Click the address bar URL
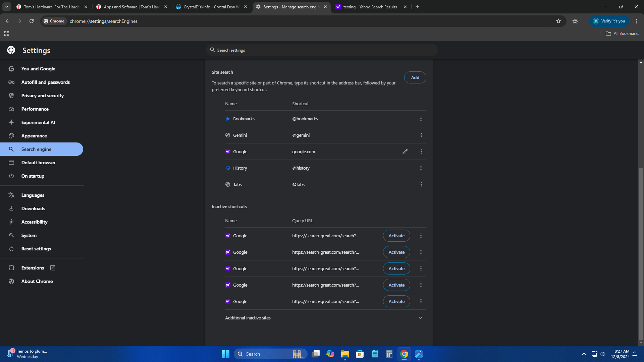This screenshot has height=362, width=644. pyautogui.click(x=104, y=21)
